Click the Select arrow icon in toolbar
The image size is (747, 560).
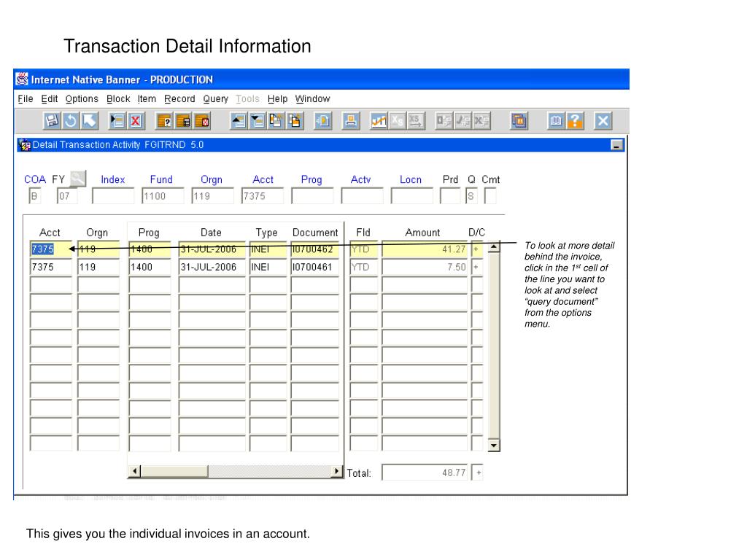click(x=89, y=120)
